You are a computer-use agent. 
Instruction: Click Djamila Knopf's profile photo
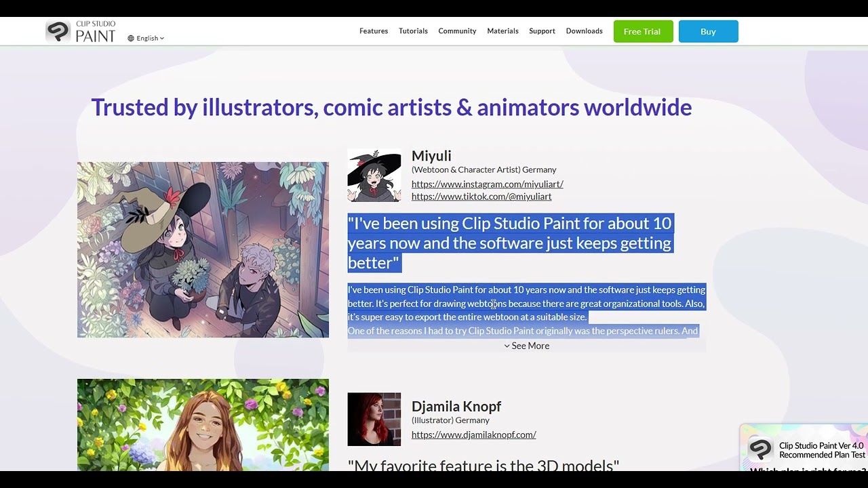click(x=374, y=420)
